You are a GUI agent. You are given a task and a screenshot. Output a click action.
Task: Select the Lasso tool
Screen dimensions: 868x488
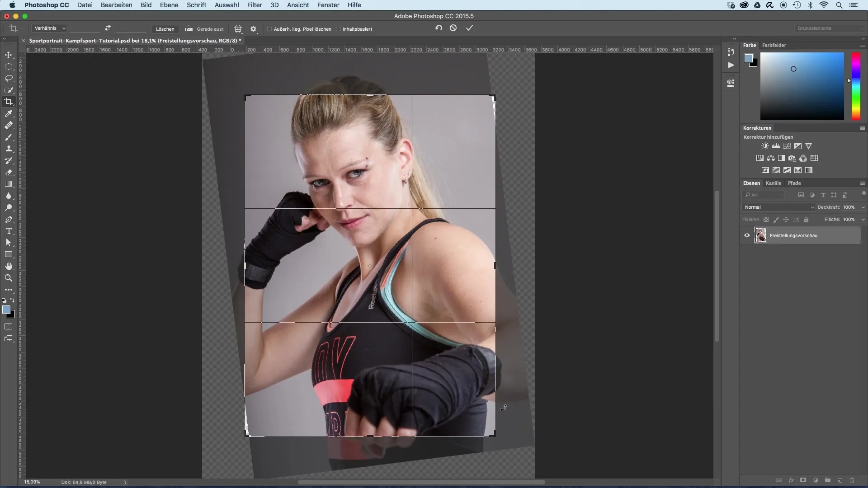[9, 78]
